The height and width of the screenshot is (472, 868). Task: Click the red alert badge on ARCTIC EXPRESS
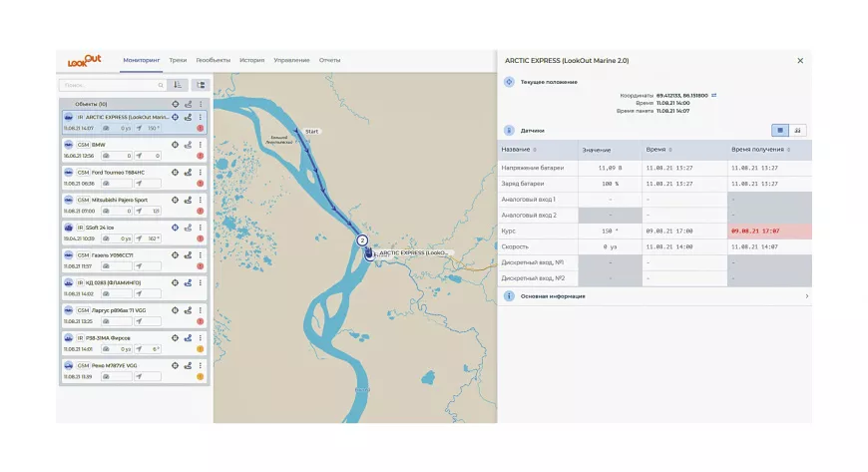coord(201,128)
